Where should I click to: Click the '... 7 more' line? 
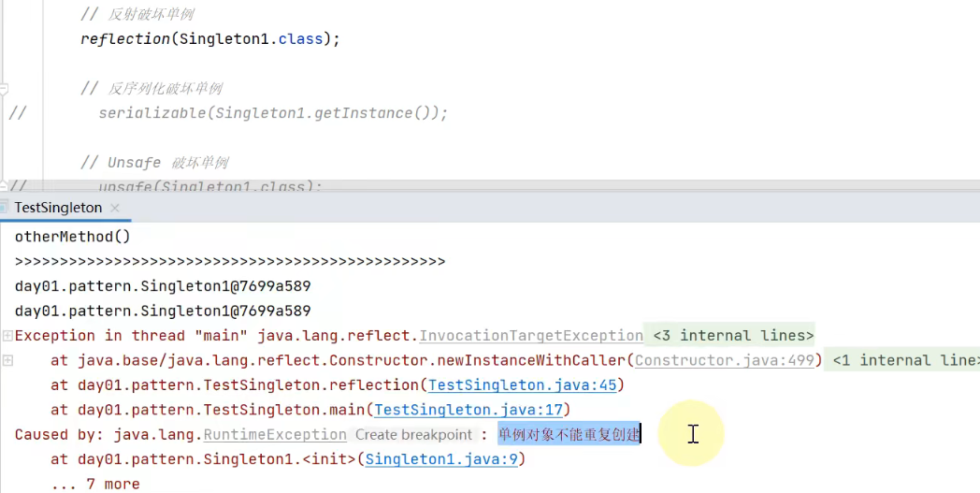tap(95, 485)
